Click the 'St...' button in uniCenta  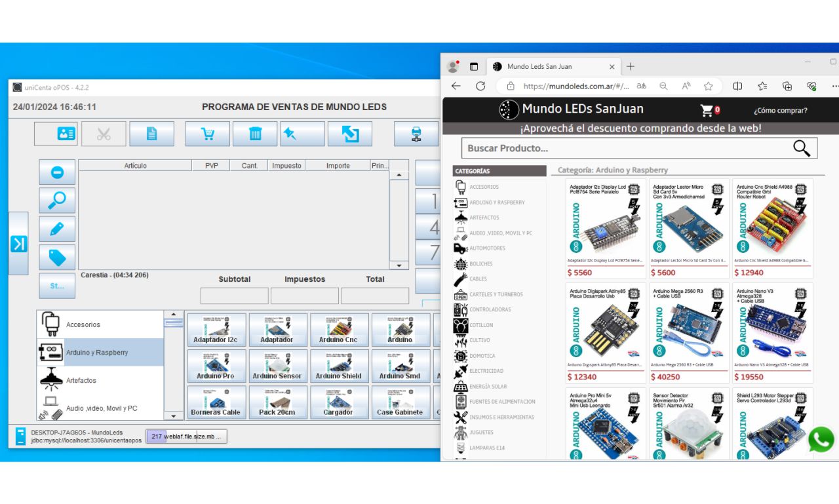coord(57,286)
